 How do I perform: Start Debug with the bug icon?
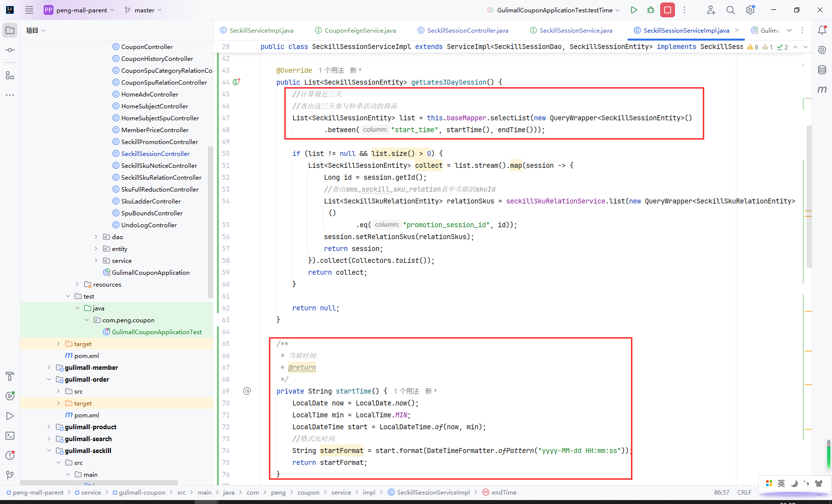point(651,10)
